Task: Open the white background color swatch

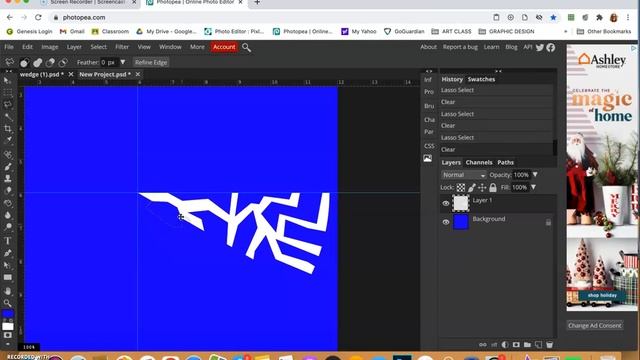Action: [x=8, y=326]
